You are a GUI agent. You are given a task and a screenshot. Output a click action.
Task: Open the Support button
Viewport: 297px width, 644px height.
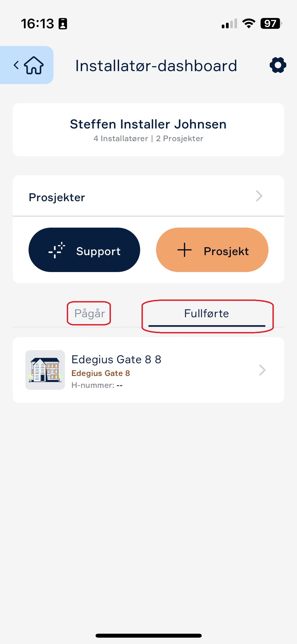pyautogui.click(x=84, y=250)
